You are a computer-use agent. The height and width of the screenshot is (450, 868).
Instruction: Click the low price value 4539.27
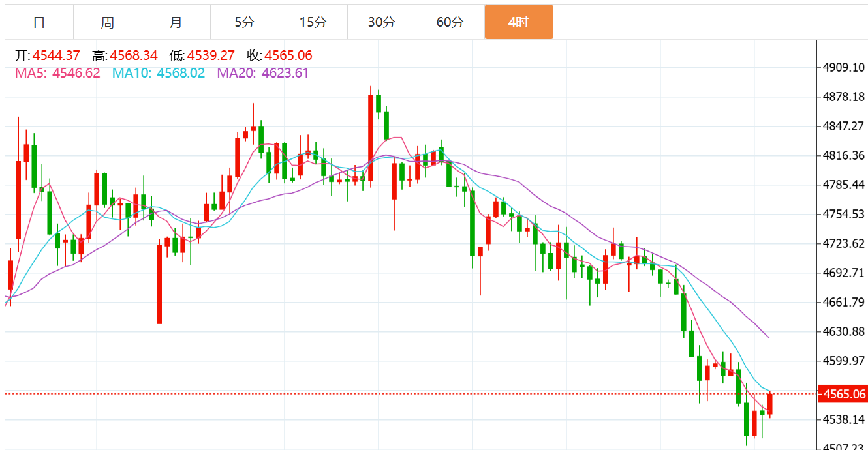point(211,55)
